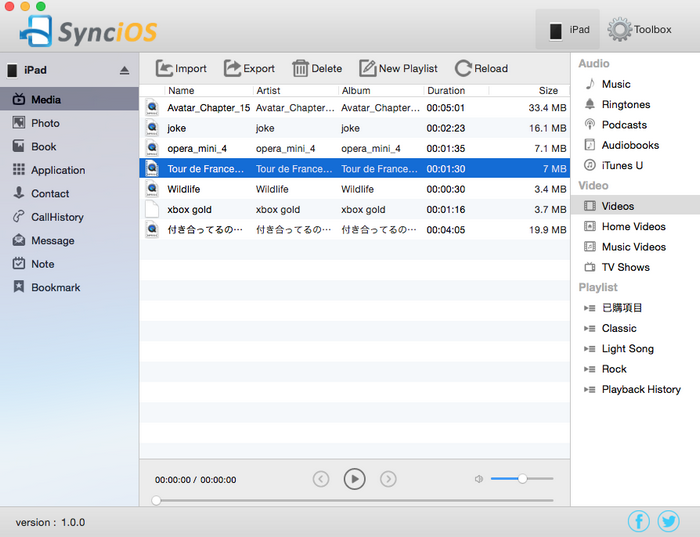Select the iTunes U category
Viewport: 700px width, 537px height.
coord(635,166)
